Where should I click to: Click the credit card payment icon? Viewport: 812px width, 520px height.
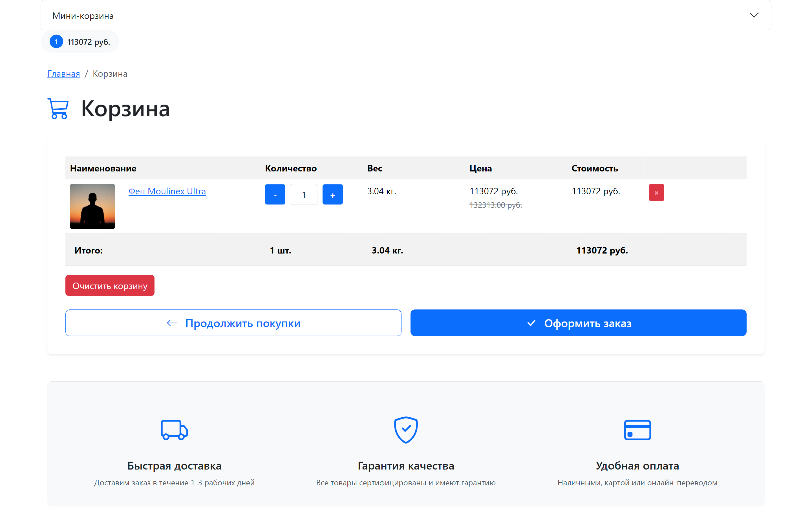637,430
